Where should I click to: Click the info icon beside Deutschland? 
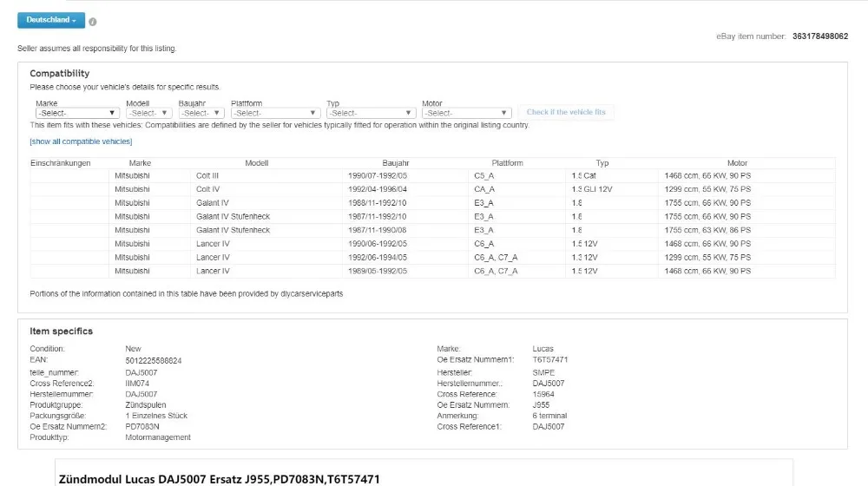click(93, 22)
